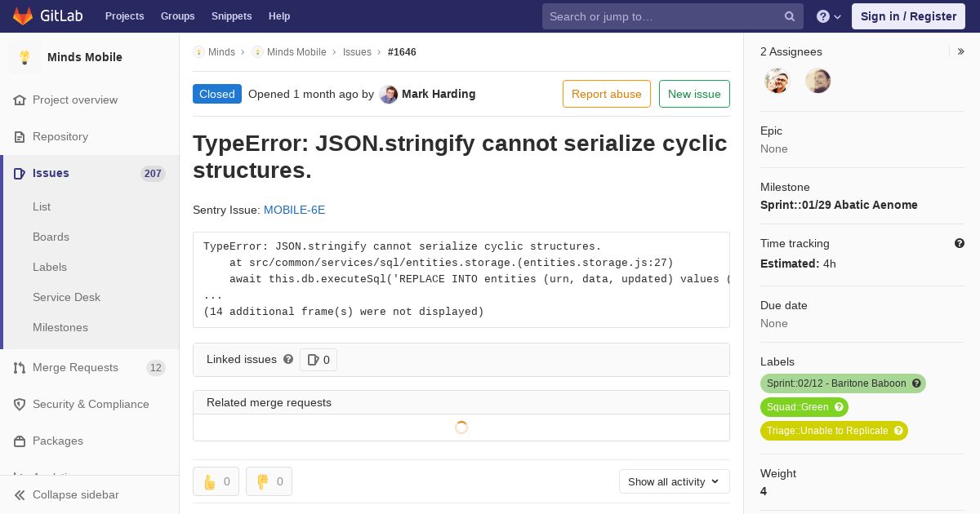Open the top Help menu item
This screenshot has width=980, height=514.
279,16
